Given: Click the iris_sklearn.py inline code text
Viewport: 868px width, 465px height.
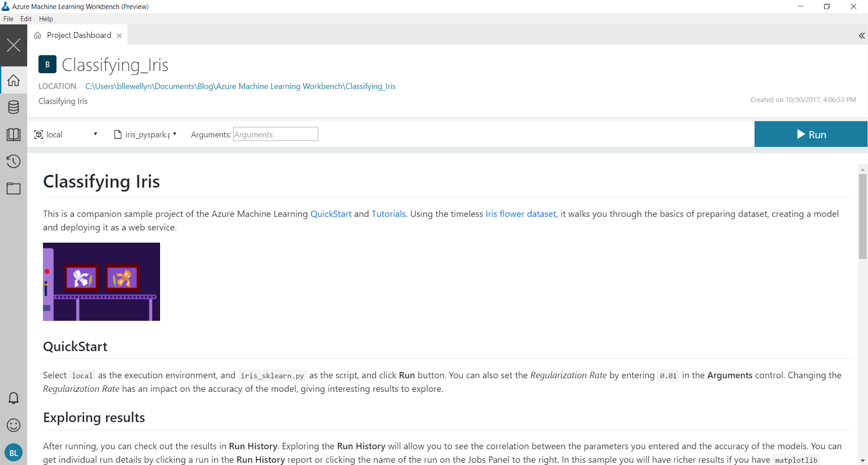Looking at the screenshot, I should 272,376.
